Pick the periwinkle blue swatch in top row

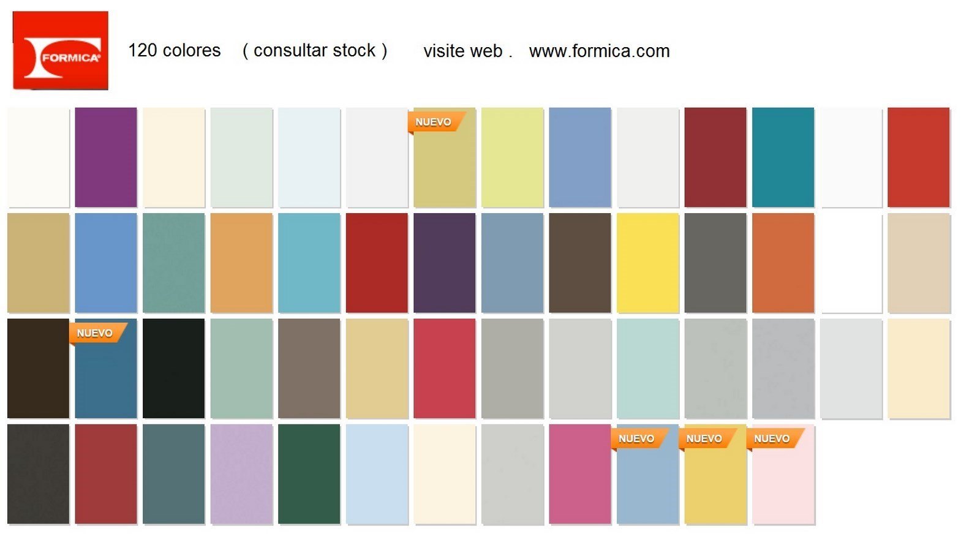(579, 157)
